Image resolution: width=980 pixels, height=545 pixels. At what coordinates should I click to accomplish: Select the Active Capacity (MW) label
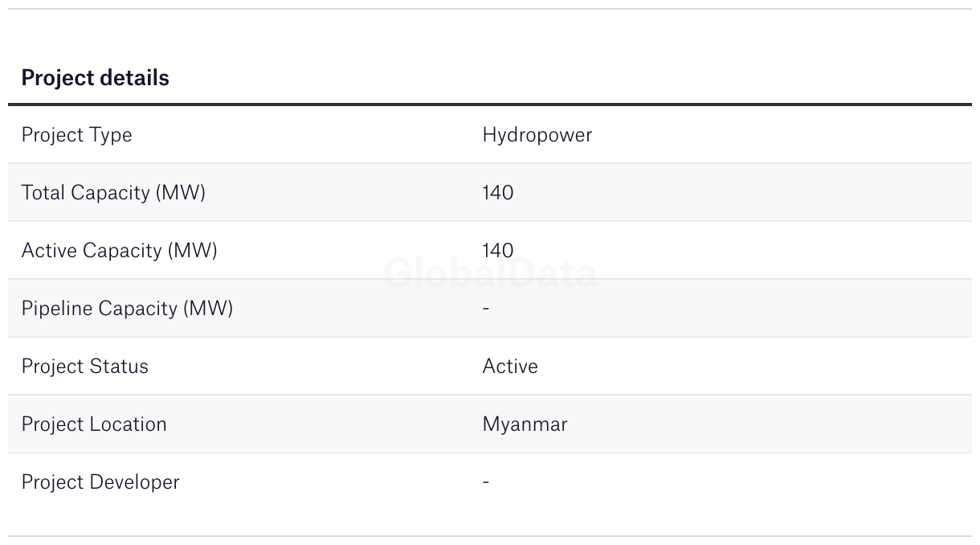coord(119,250)
